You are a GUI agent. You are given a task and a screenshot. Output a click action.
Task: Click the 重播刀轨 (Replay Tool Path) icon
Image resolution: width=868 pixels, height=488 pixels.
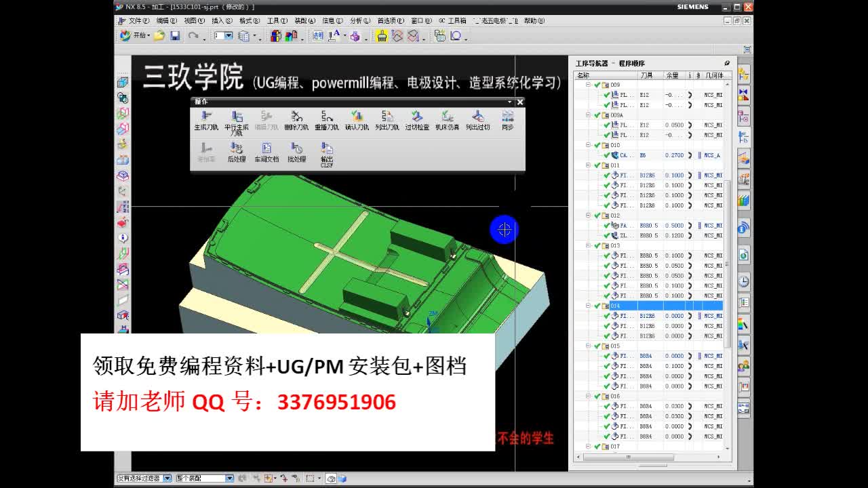point(327,119)
